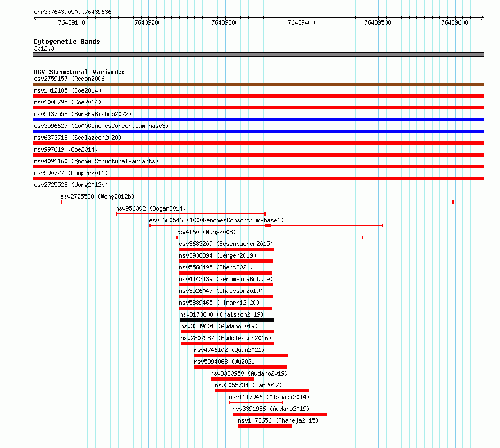Select the brown esv2759157 variant bar

(x=258, y=84)
